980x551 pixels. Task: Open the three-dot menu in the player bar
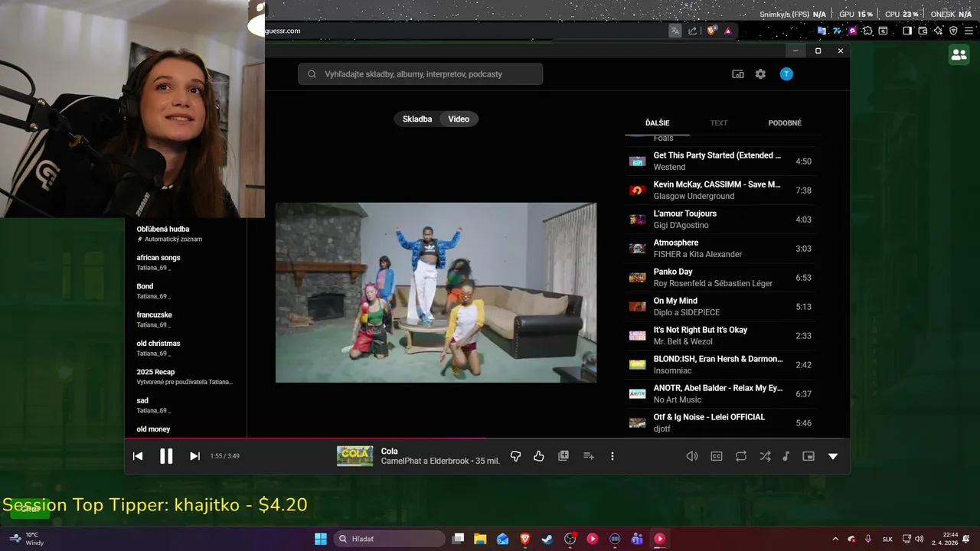click(612, 456)
